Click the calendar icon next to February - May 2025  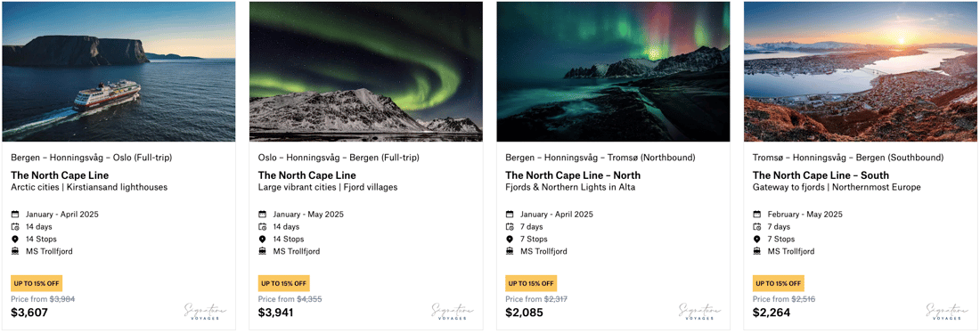click(x=757, y=215)
